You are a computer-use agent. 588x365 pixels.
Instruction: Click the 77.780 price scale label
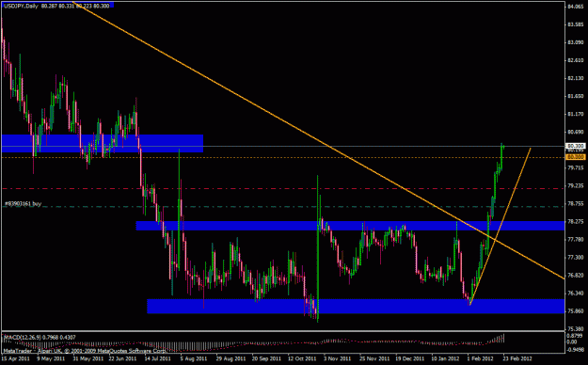[x=576, y=239]
